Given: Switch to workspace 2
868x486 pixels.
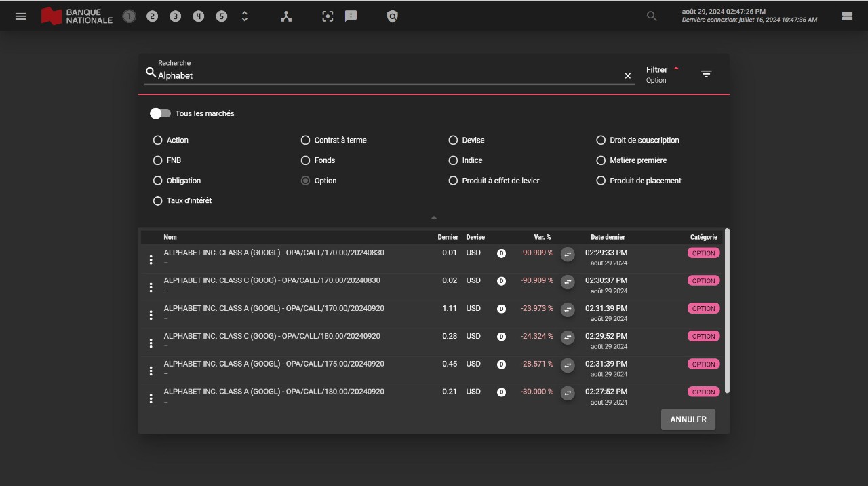Looking at the screenshot, I should point(152,16).
